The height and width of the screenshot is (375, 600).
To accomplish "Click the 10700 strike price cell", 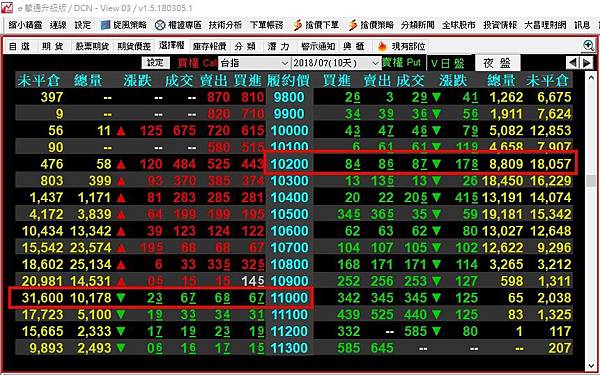I will click(289, 248).
